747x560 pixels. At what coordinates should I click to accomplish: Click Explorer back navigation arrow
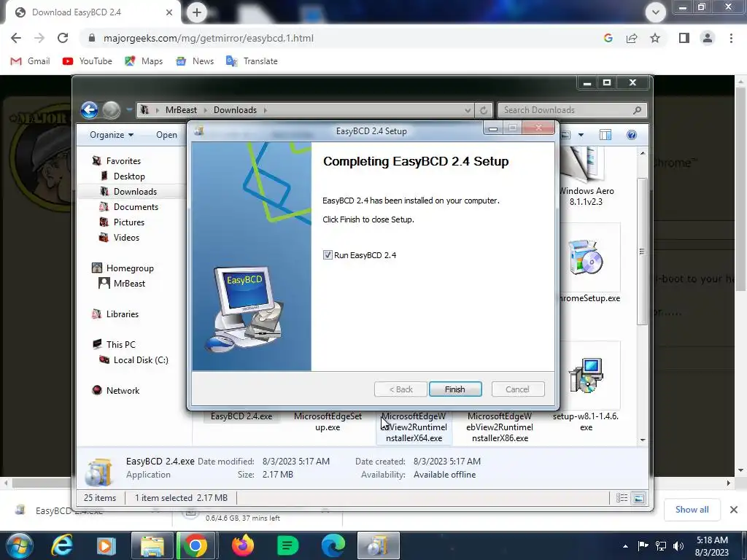coord(90,110)
